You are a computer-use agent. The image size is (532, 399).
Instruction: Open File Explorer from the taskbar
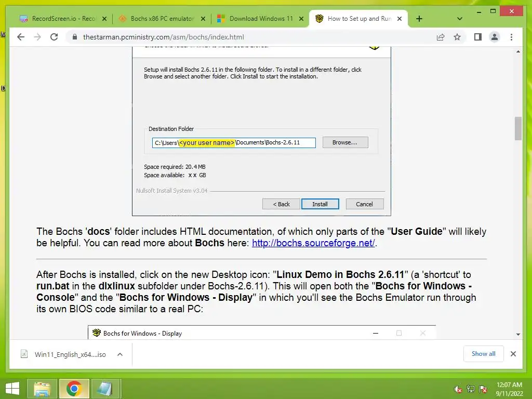point(42,389)
